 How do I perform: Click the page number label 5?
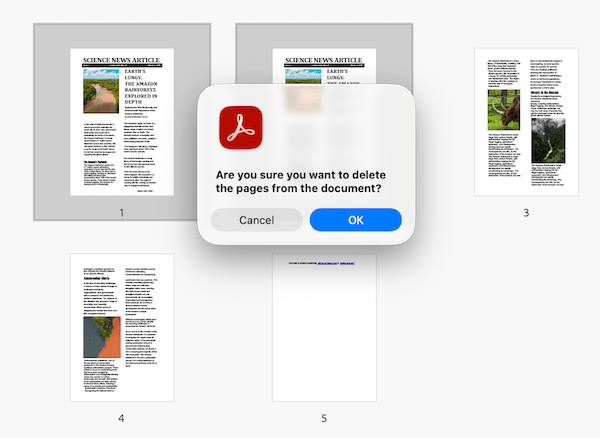pos(324,418)
